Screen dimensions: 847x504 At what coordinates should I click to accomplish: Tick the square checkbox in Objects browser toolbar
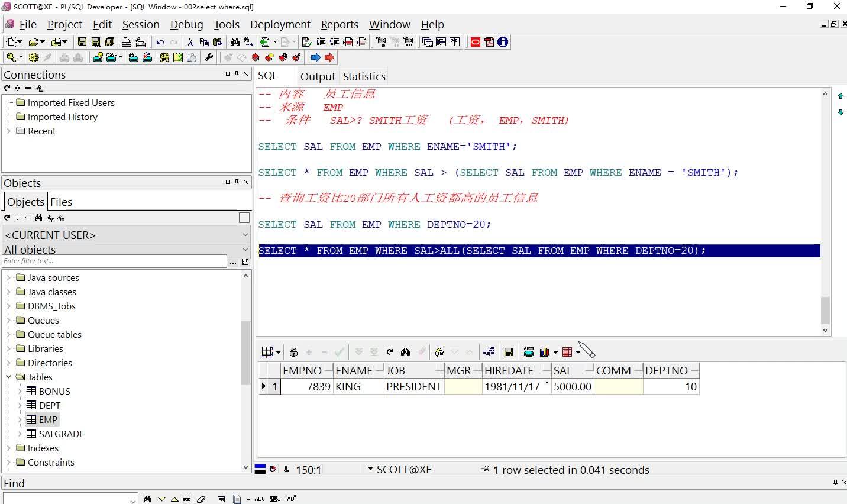click(244, 218)
